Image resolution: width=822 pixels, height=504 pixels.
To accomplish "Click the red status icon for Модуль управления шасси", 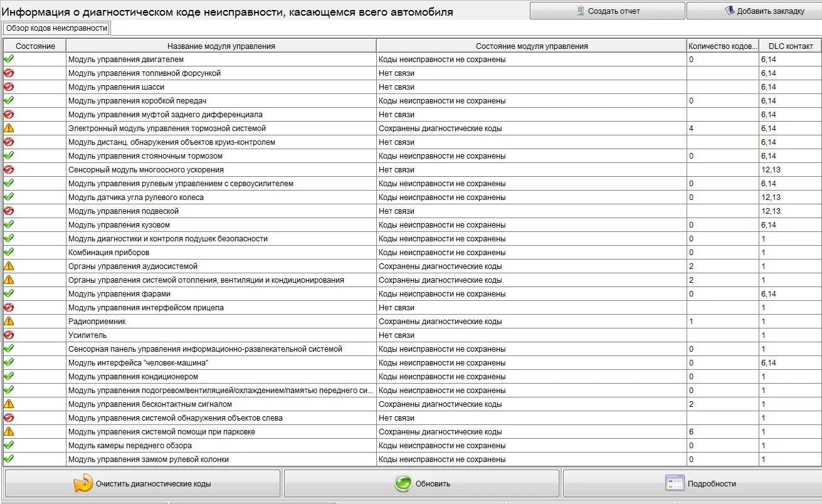I will click(9, 87).
